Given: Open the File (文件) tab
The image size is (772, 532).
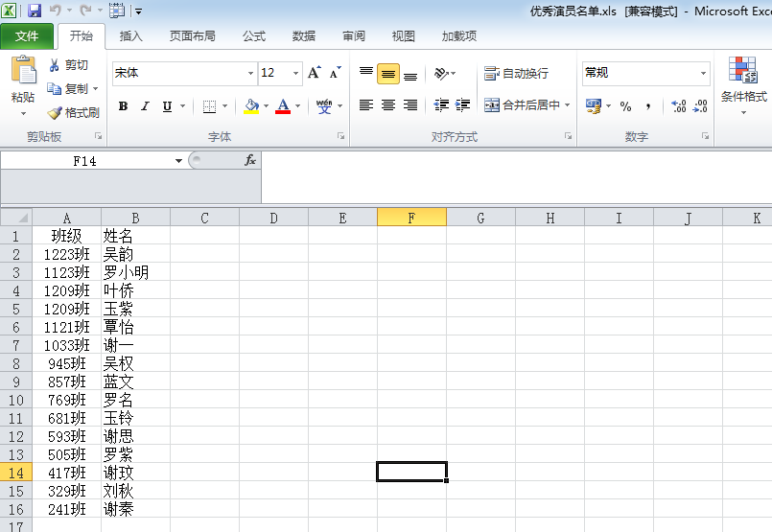Looking at the screenshot, I should point(27,35).
